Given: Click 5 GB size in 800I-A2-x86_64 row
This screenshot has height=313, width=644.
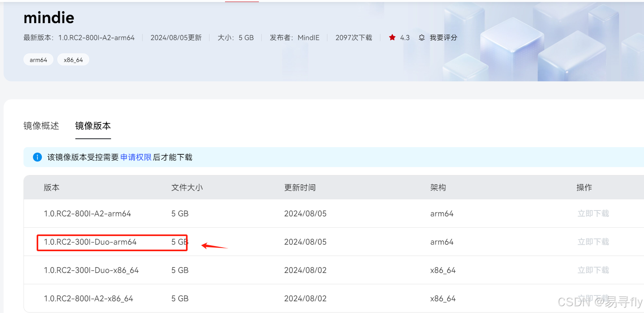Looking at the screenshot, I should [180, 299].
